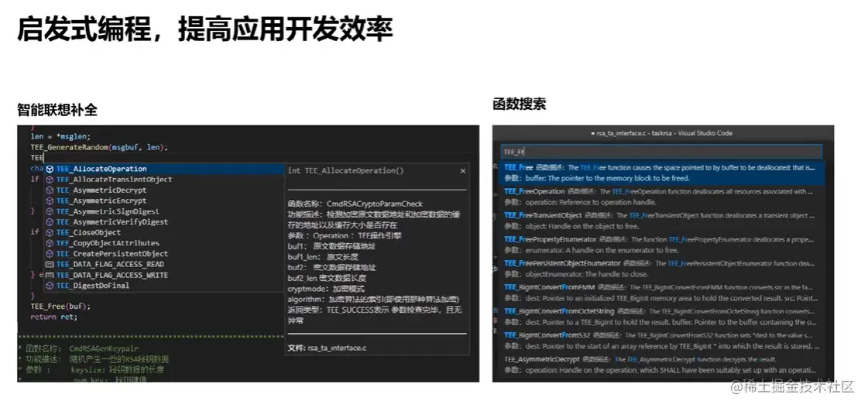Select the TEE_BigIntConvertFromS32 search result
Image resolution: width=868 pixels, height=408 pixels.
pos(663,341)
